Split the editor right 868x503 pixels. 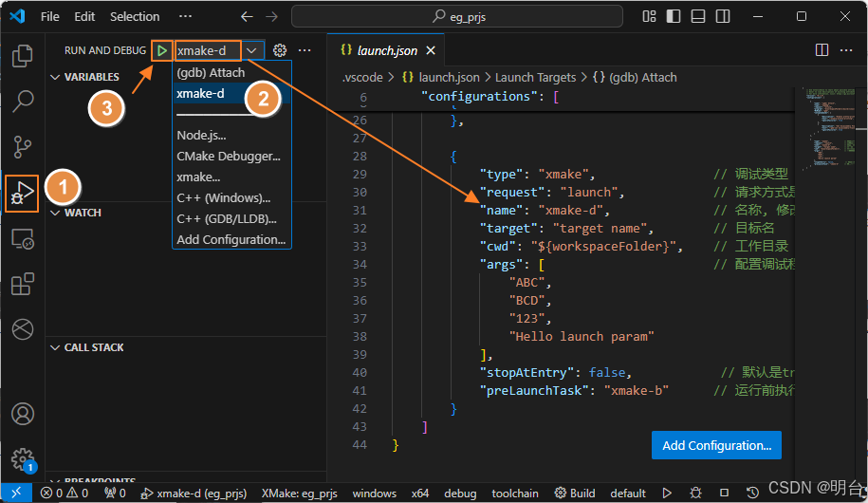(x=822, y=50)
